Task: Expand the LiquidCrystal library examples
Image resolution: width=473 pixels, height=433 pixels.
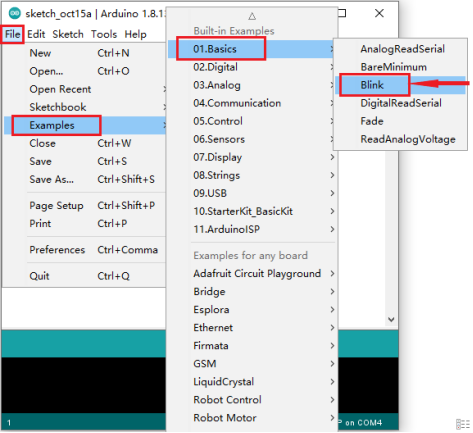Action: tap(252, 381)
